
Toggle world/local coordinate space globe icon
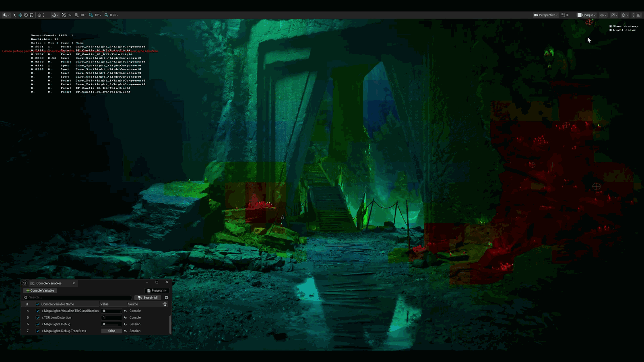(39, 15)
